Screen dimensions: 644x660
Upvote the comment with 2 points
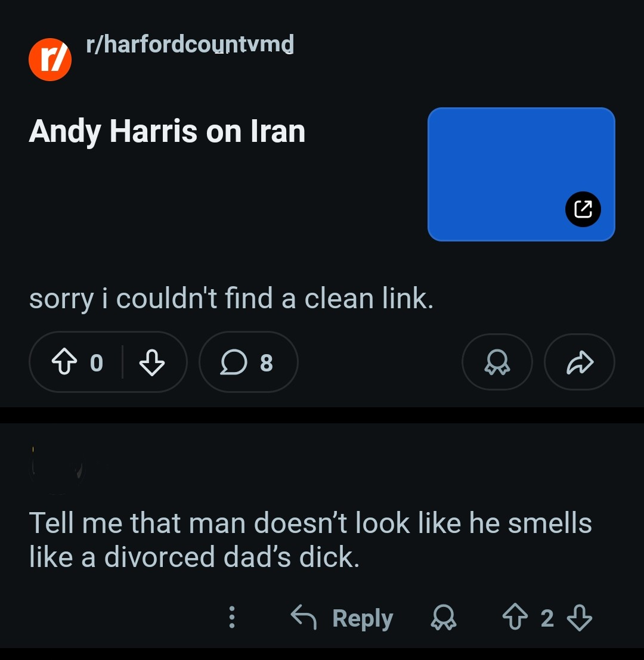(x=515, y=618)
